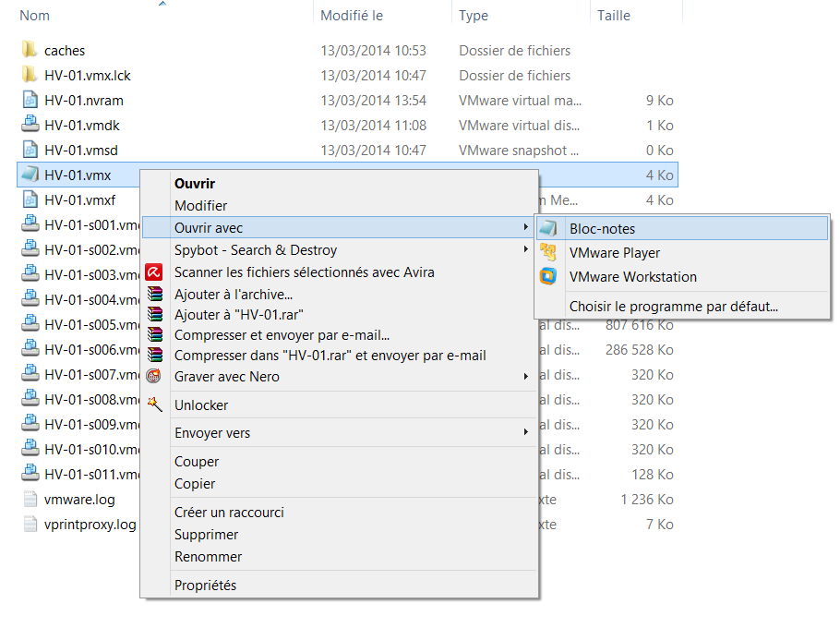Click the 13/03/2014 13:54 date cell
The height and width of the screenshot is (628, 840).
373,100
